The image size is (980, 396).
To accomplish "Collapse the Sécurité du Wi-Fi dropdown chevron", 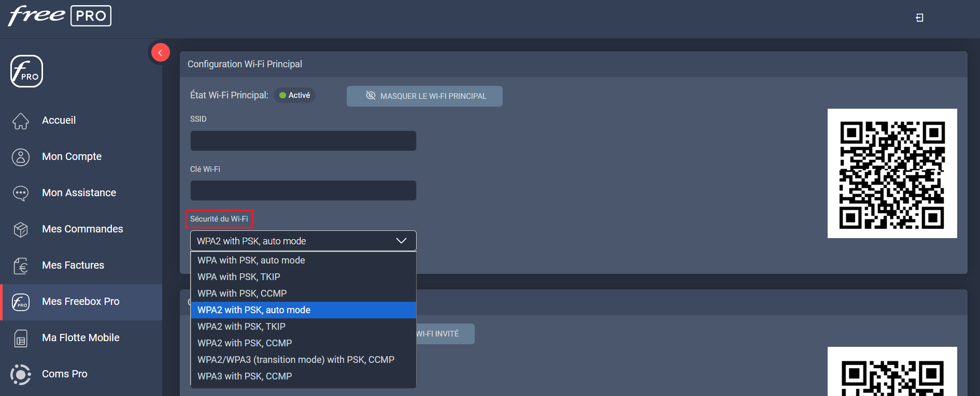I will [401, 241].
